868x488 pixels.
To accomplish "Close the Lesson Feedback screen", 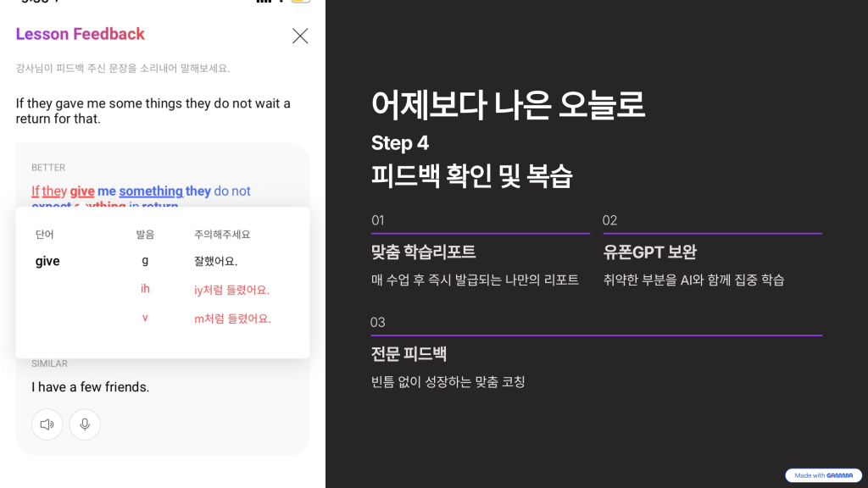I will tap(300, 36).
